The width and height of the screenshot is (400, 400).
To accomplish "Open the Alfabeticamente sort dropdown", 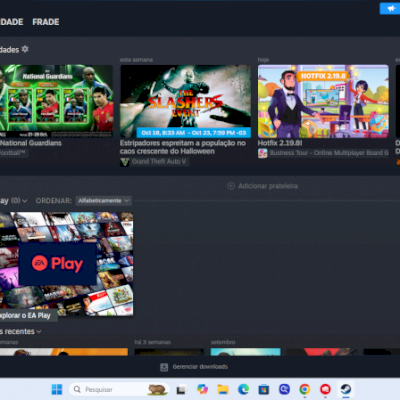I will [103, 201].
